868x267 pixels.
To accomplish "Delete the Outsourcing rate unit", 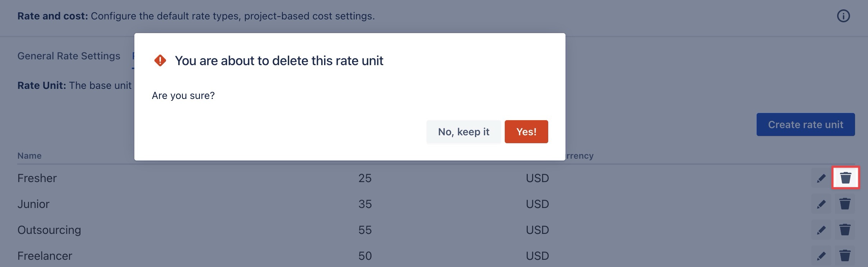I will pyautogui.click(x=845, y=230).
